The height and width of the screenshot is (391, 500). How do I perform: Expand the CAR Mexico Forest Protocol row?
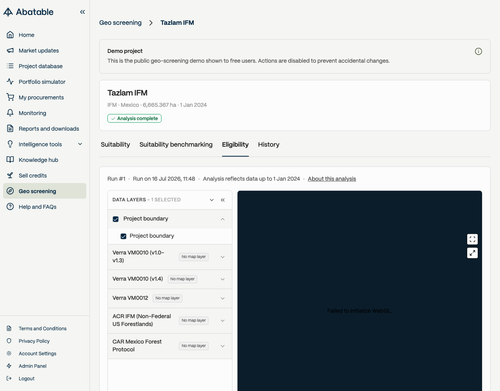tap(223, 346)
